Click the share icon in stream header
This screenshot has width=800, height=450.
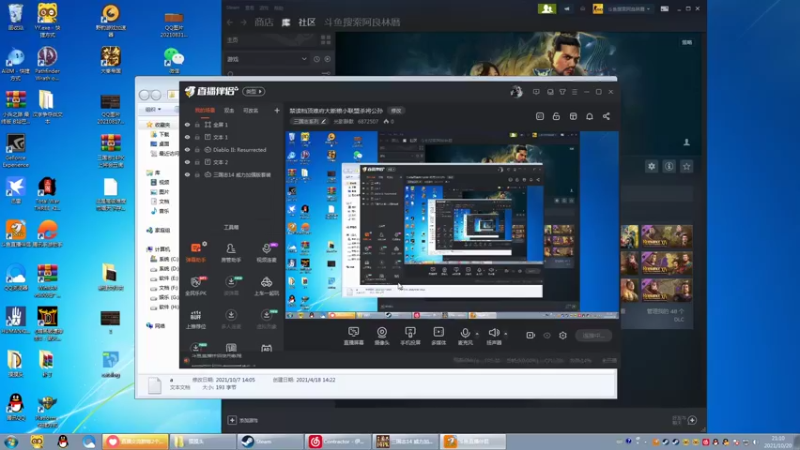point(606,116)
